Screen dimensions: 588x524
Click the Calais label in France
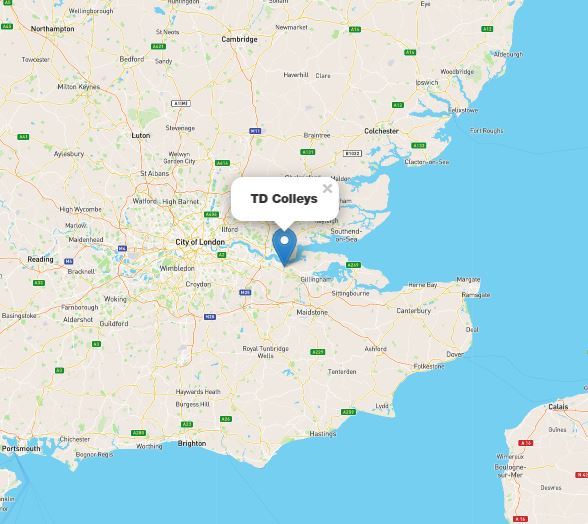[x=558, y=407]
